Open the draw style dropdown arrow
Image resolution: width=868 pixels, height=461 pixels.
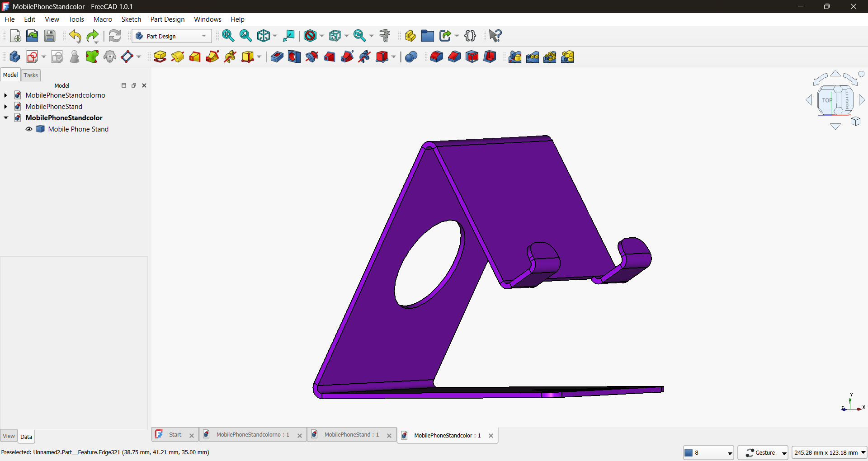coord(322,36)
